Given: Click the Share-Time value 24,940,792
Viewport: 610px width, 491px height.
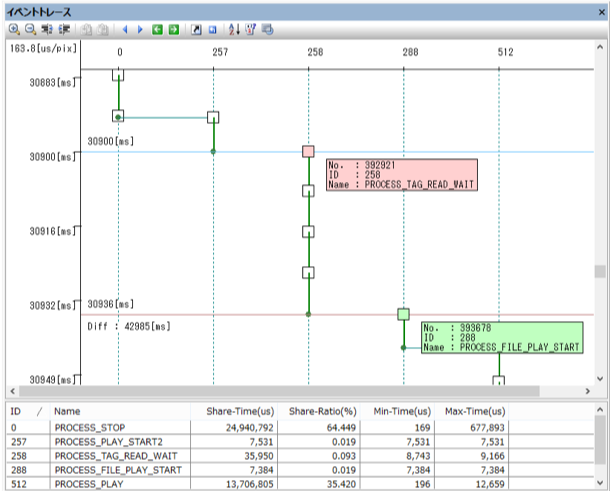Looking at the screenshot, I should 250,428.
